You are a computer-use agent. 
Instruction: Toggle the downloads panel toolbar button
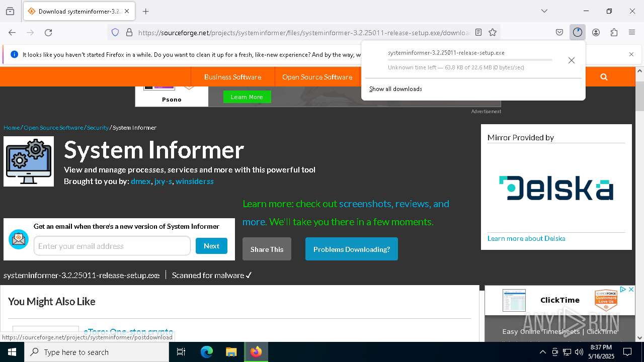(x=578, y=32)
